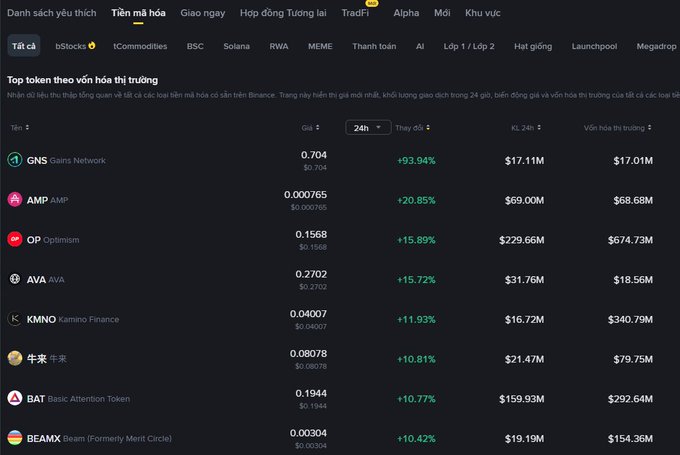Open the OP Optimism token name
680x455 pixels.
tap(53, 240)
